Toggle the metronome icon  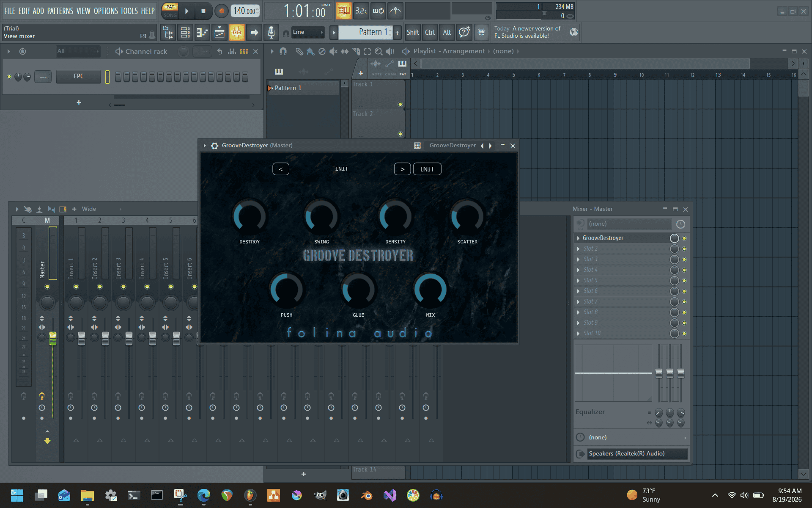[x=395, y=11]
